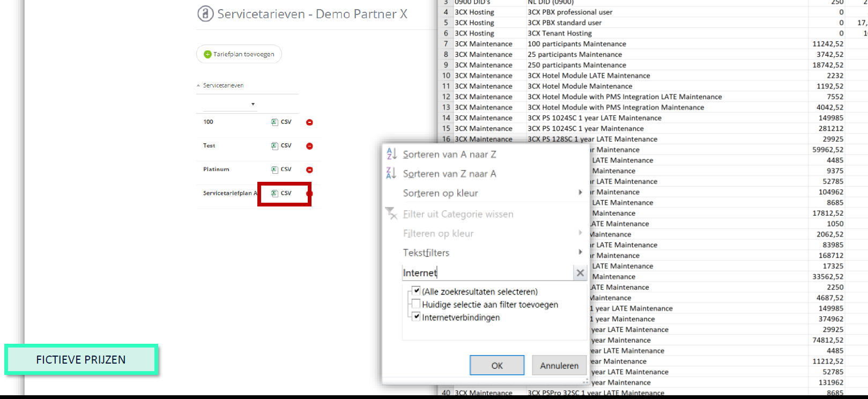Delete the Platinum tariff plan
Screen dimensions: 868x399
point(309,169)
